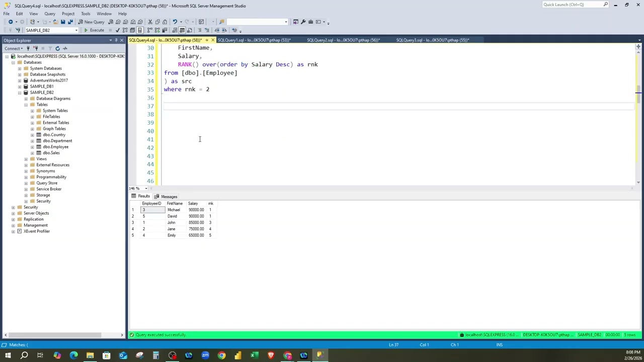This screenshot has width=644, height=362.
Task: Click the Copy icon in toolbar
Action: (x=157, y=22)
